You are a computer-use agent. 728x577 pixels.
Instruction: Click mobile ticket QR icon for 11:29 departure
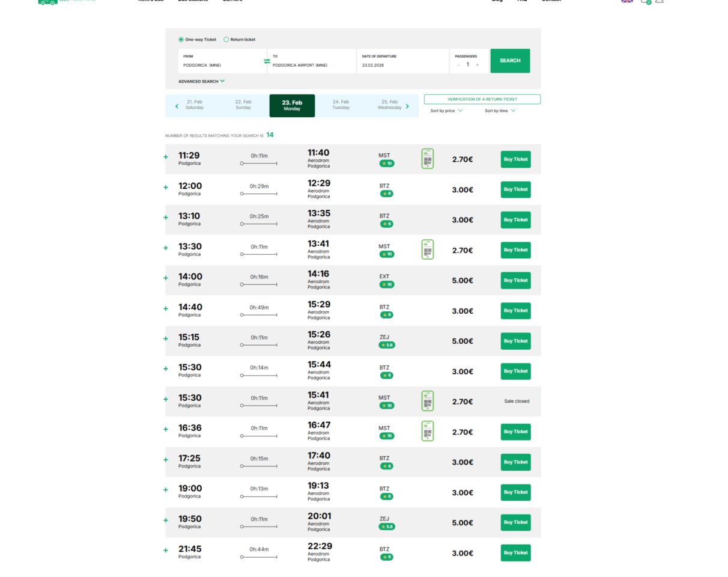[427, 159]
